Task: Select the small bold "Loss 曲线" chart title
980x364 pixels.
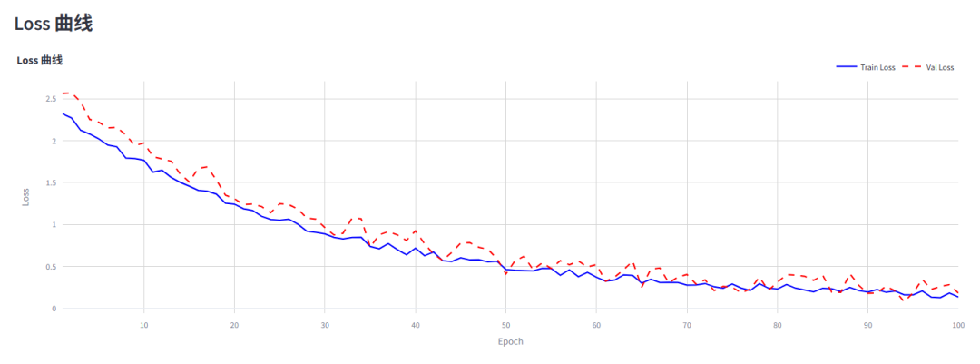Action: [x=40, y=61]
